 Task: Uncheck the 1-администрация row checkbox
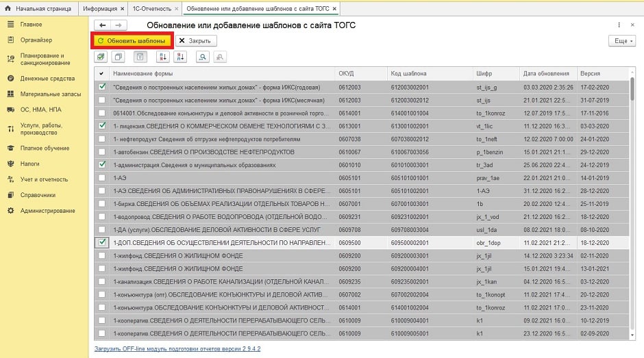click(102, 165)
